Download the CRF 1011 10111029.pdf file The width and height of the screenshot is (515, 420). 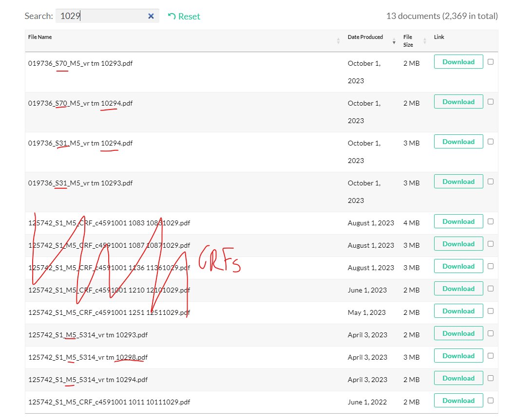[458, 401]
